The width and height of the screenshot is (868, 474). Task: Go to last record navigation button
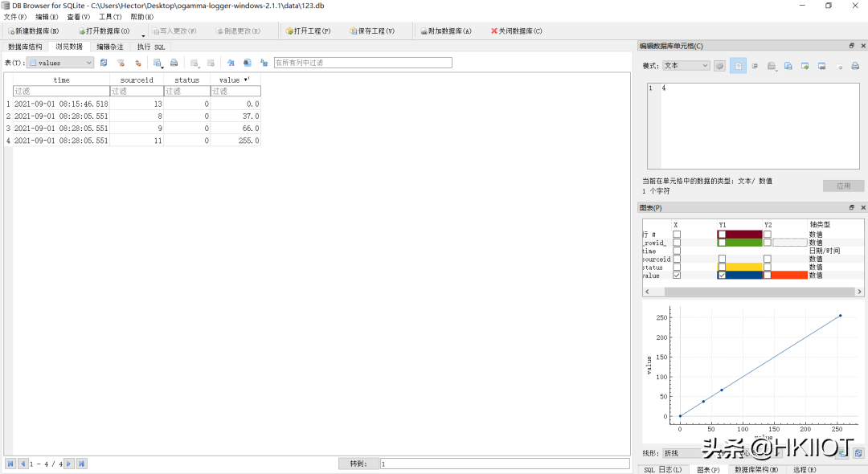point(81,464)
